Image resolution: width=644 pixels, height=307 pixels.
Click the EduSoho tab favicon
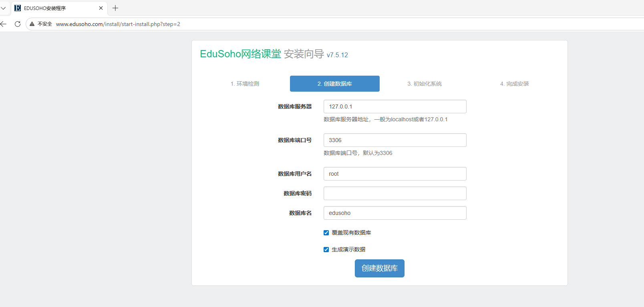pos(18,8)
